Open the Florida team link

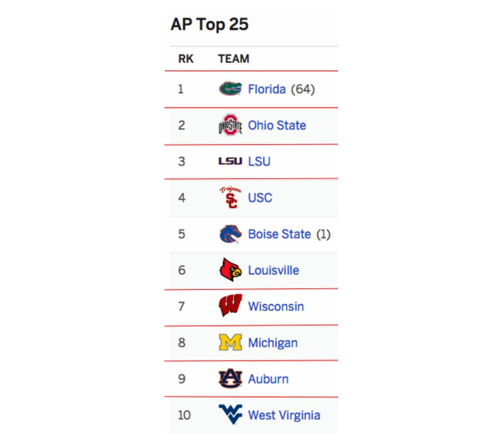[x=267, y=89]
